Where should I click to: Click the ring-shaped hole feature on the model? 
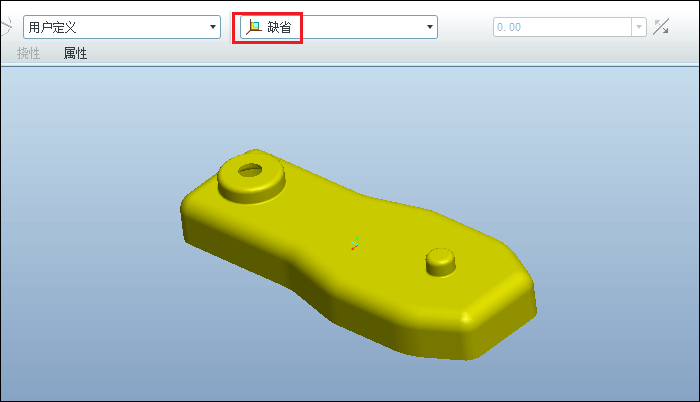coord(251,177)
